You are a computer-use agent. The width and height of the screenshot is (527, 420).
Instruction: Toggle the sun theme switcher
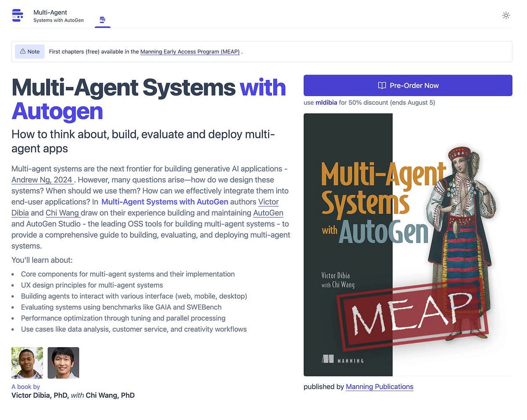[506, 15]
